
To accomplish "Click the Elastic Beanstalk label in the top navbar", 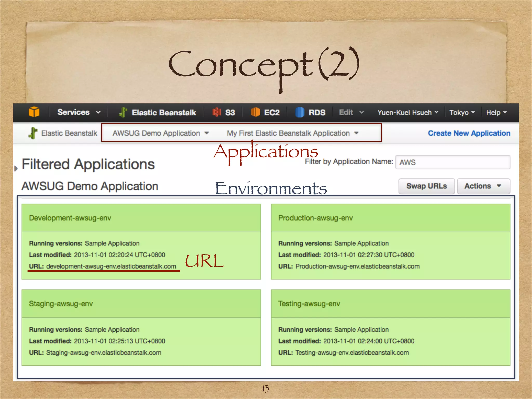I will click(x=164, y=112).
